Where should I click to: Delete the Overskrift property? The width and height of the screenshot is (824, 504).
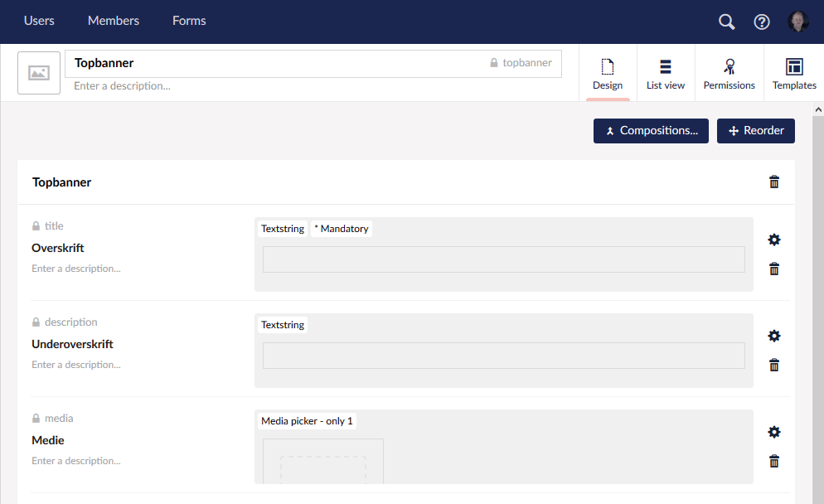pyautogui.click(x=774, y=269)
